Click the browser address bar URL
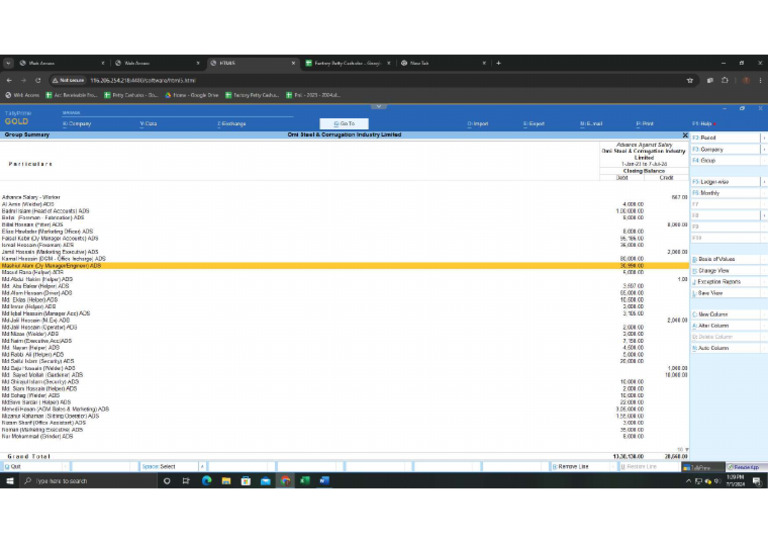Screen dimensions: 768x543 click(x=143, y=80)
